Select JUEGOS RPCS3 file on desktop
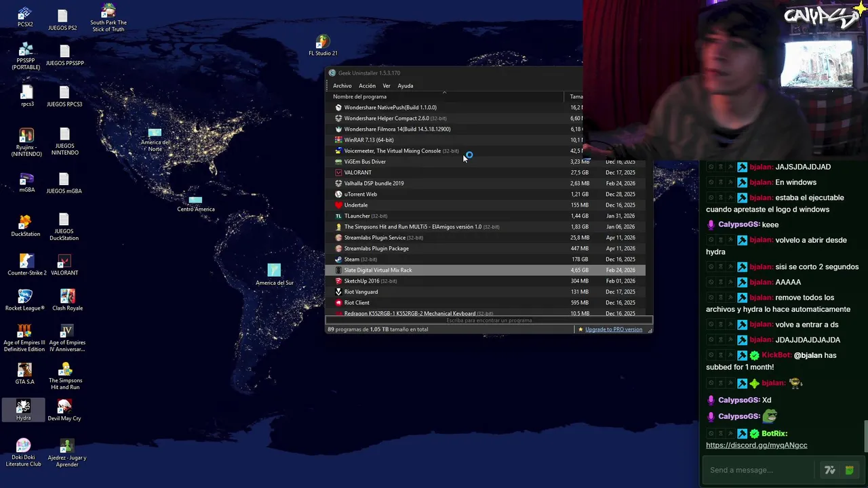This screenshot has height=488, width=868. pyautogui.click(x=64, y=97)
